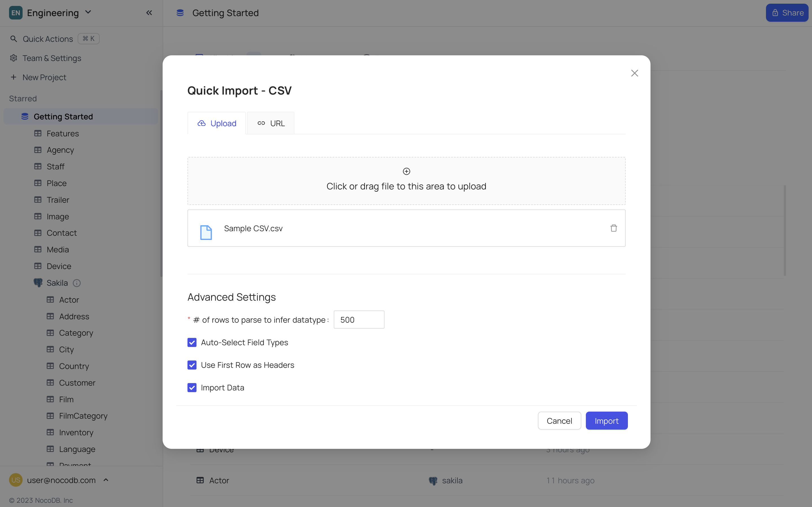This screenshot has height=507, width=812.
Task: Click the Sakila info icon
Action: (x=77, y=283)
